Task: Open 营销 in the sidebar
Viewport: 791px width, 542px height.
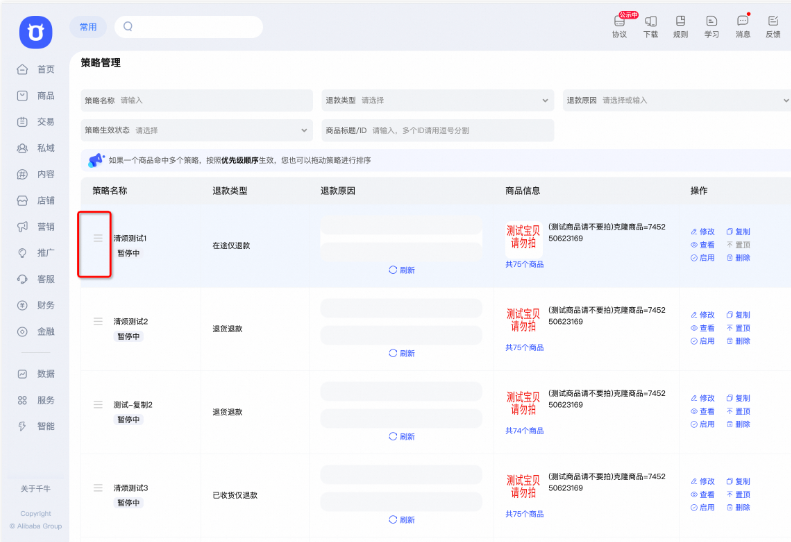Action: (x=35, y=227)
